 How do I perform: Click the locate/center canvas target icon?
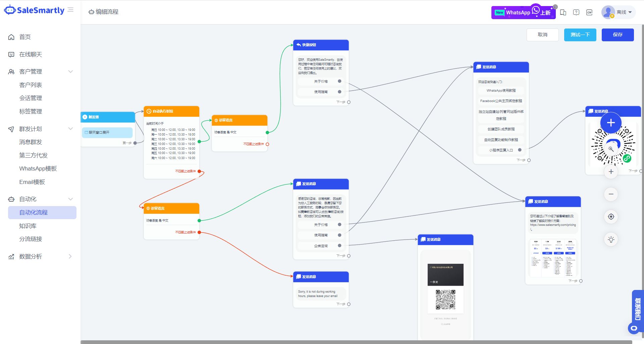(x=611, y=216)
